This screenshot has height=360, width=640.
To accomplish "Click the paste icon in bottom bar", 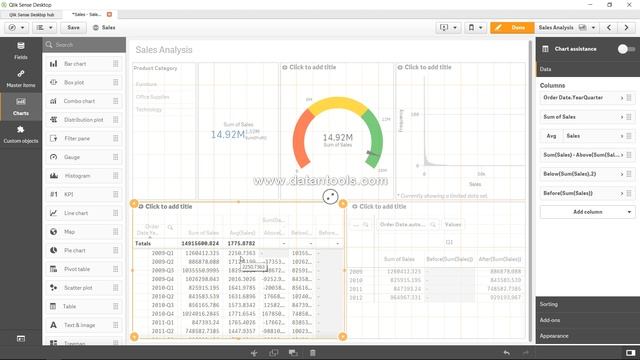I will point(293,353).
